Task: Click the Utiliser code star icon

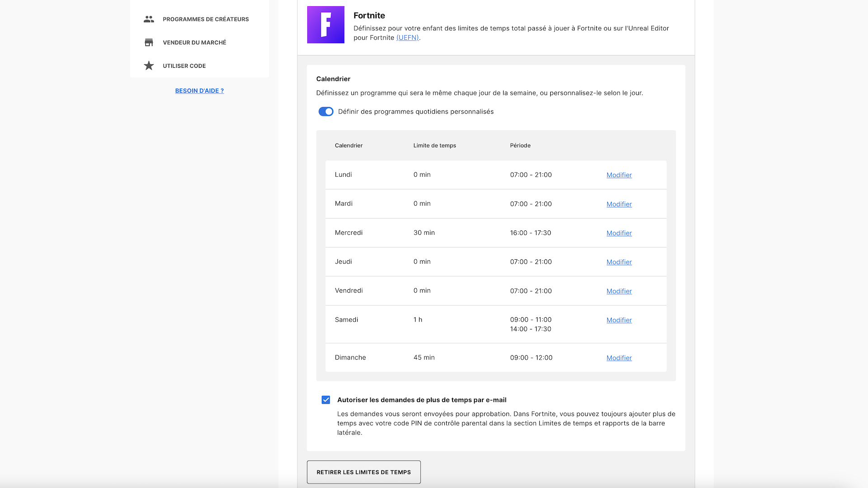Action: (149, 66)
